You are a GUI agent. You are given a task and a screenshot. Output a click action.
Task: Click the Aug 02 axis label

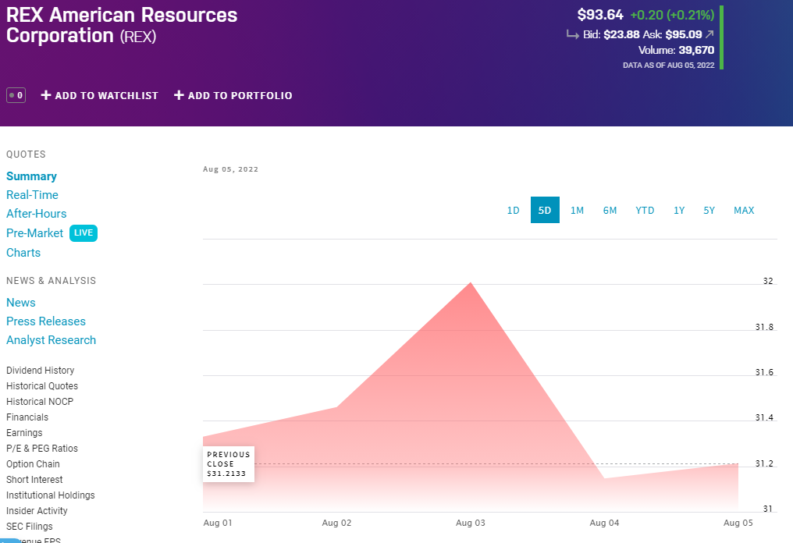pyautogui.click(x=337, y=523)
